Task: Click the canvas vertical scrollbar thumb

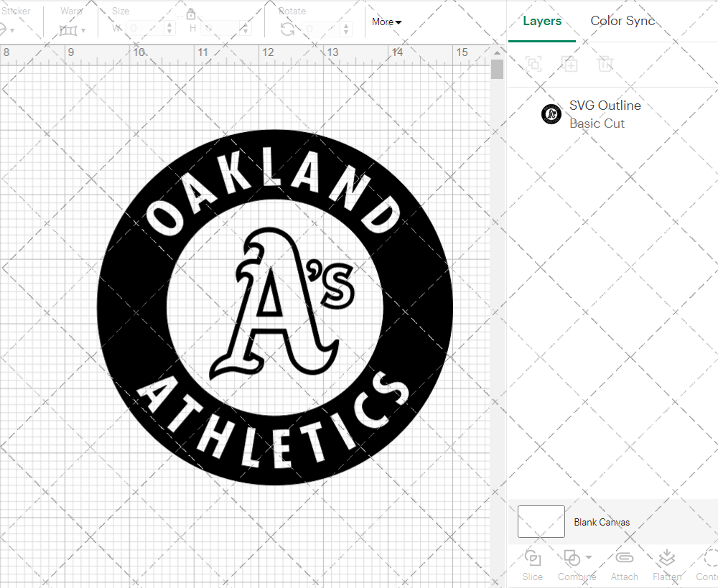Action: [x=497, y=70]
